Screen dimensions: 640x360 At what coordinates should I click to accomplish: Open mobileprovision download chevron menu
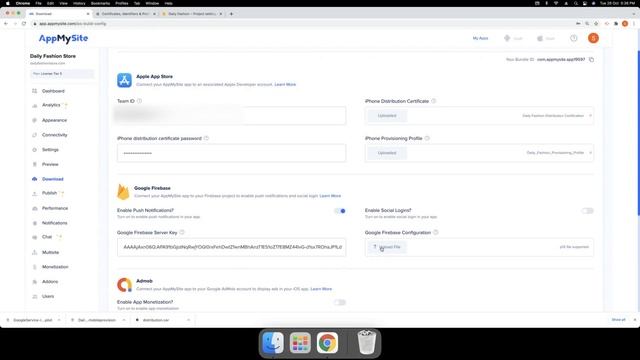(x=124, y=320)
